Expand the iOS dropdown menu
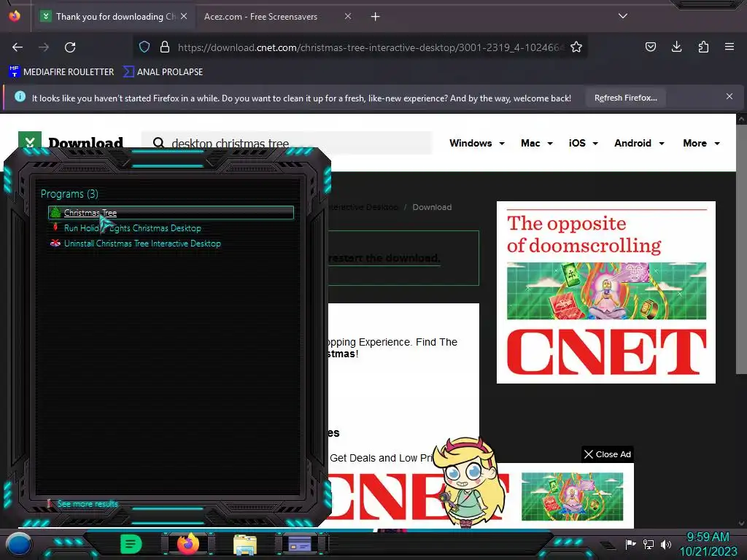Screen dimensions: 747x560 coord(583,144)
